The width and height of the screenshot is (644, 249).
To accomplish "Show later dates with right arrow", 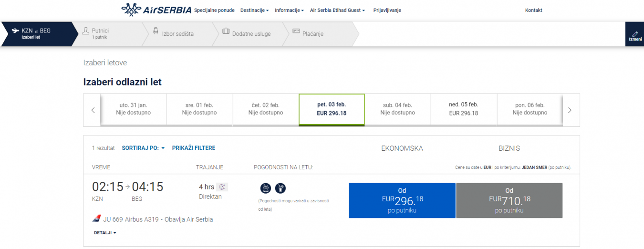I will click(570, 110).
